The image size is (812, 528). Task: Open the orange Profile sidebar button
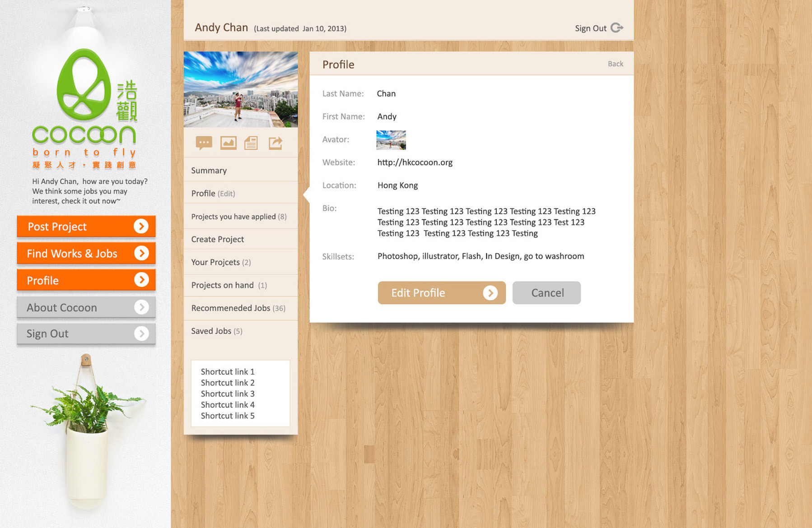coord(86,280)
